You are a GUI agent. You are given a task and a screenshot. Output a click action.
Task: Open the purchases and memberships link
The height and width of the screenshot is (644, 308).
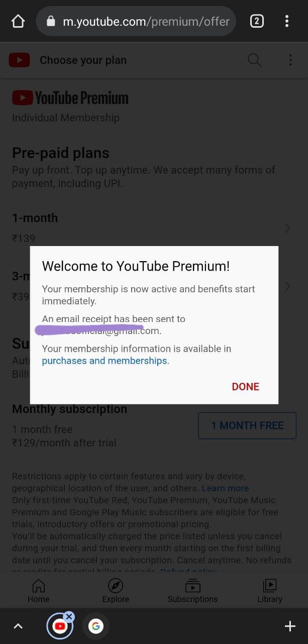[x=106, y=361]
